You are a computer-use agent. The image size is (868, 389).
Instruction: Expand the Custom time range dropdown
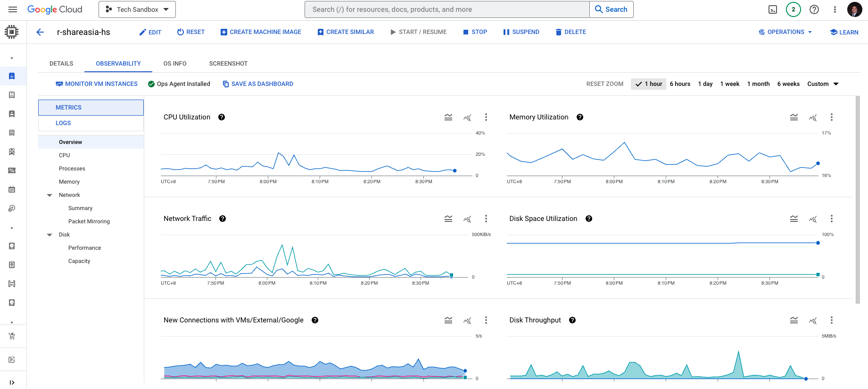(823, 84)
